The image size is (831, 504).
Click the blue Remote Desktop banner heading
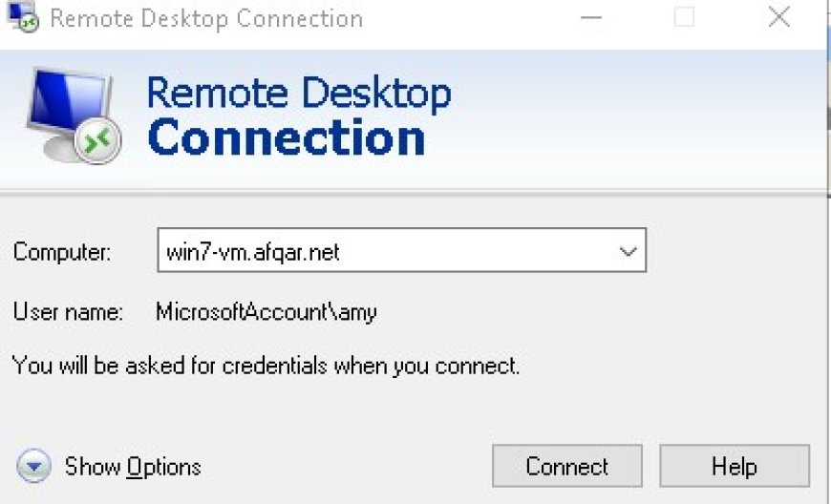pos(299,94)
